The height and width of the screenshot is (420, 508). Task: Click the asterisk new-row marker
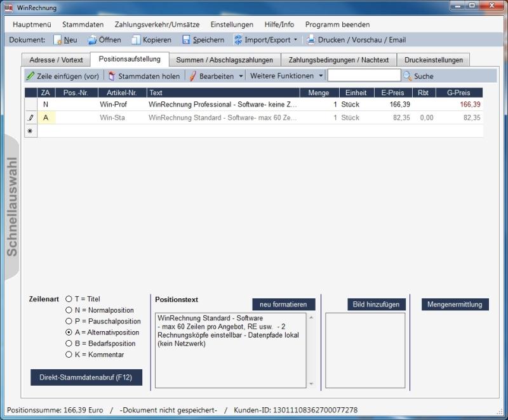pos(30,131)
